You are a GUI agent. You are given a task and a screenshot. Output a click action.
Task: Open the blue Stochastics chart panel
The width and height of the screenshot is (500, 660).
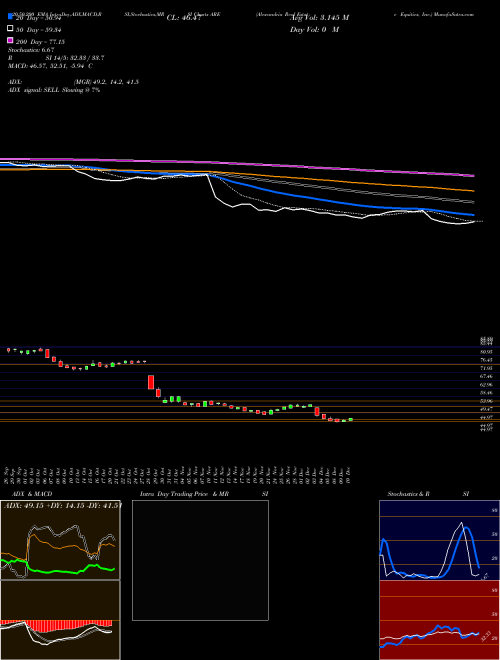point(439,540)
